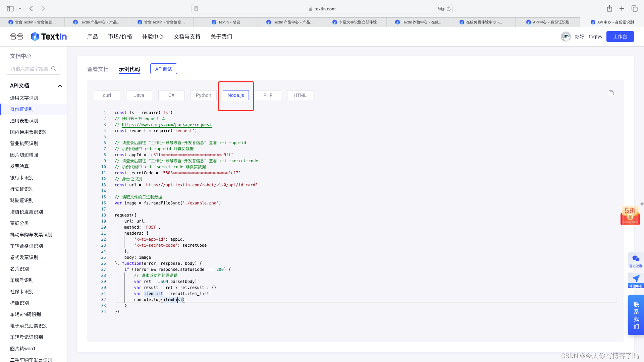
Task: Switch to the Python code tab
Action: (x=203, y=95)
